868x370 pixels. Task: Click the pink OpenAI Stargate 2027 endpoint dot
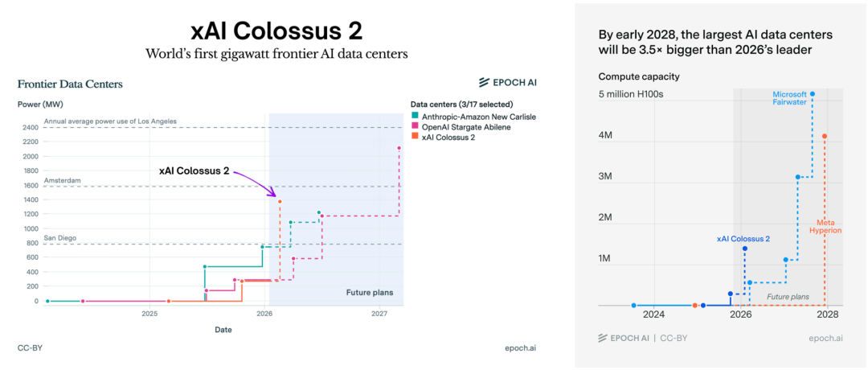[399, 148]
